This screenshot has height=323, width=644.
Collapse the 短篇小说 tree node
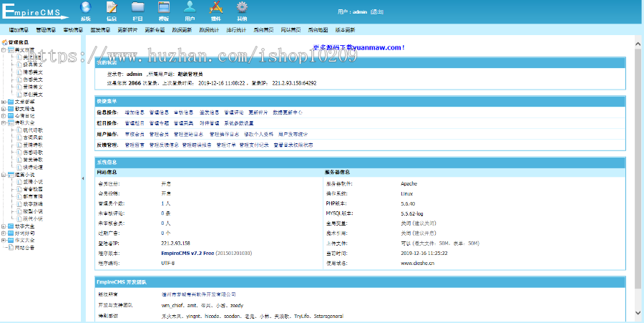[4, 175]
